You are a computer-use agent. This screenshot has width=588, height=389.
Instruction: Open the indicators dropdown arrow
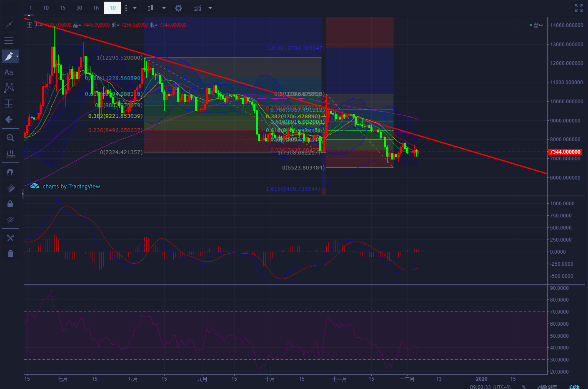(x=210, y=8)
